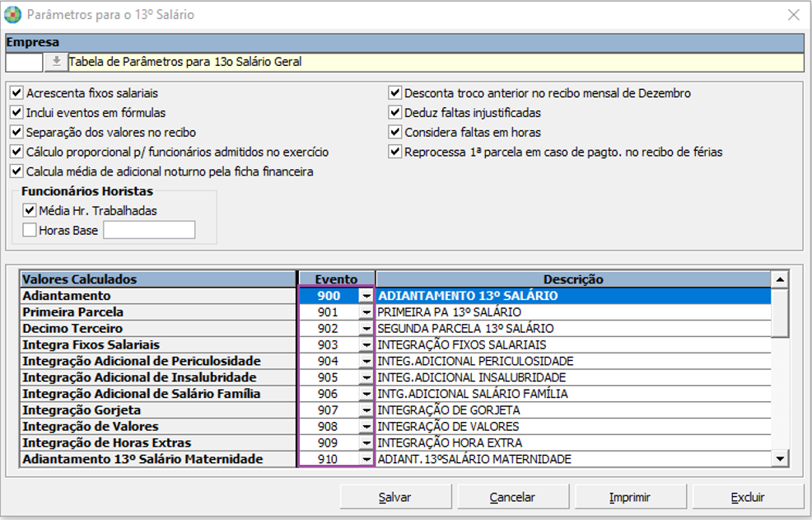Click the Imprimir button

[x=630, y=497]
